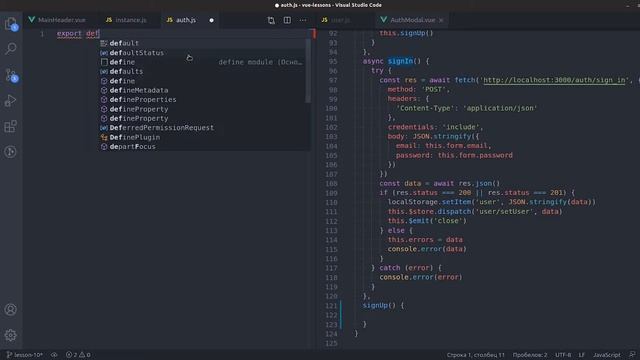Click "method: 'POST'" on line 98

click(418, 89)
